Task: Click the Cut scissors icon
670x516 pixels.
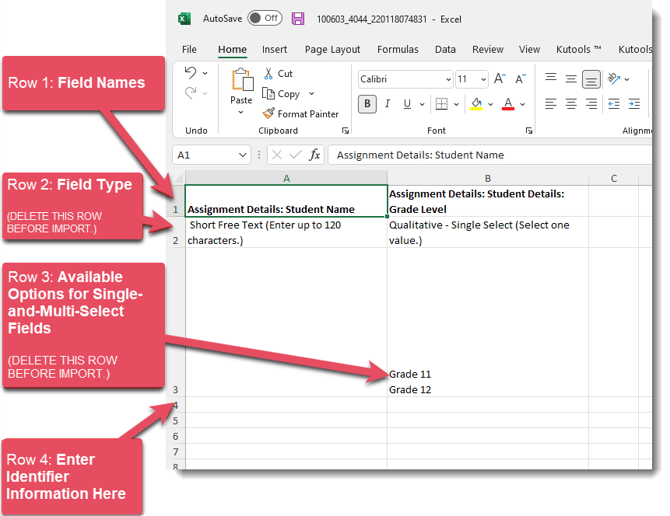Action: point(268,73)
